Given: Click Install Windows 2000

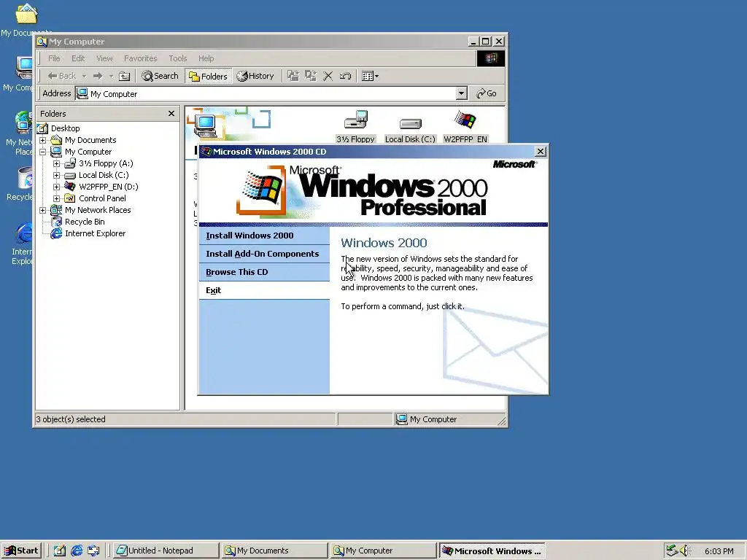Looking at the screenshot, I should [x=264, y=236].
